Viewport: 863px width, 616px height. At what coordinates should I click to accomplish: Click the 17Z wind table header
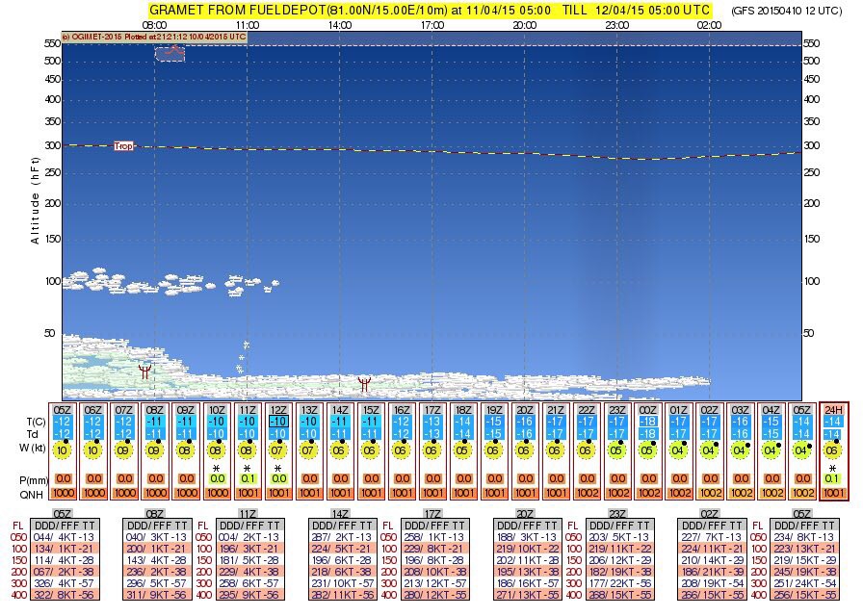click(432, 514)
